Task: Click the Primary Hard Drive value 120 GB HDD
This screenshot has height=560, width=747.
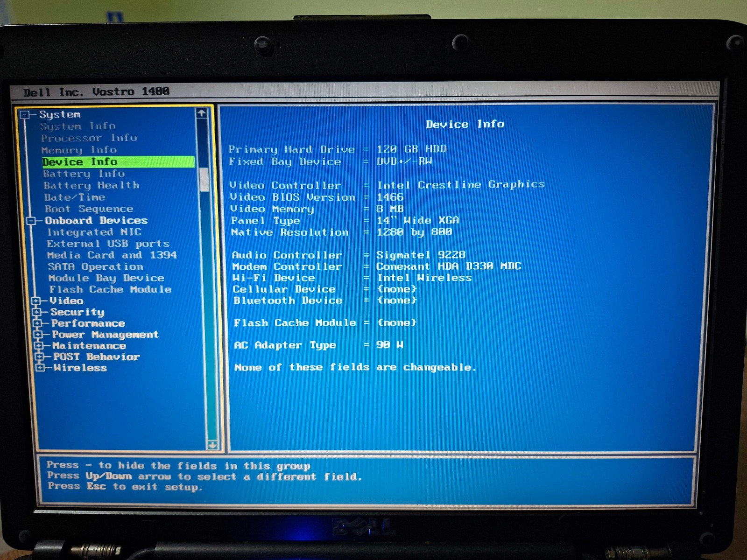Action: [412, 149]
